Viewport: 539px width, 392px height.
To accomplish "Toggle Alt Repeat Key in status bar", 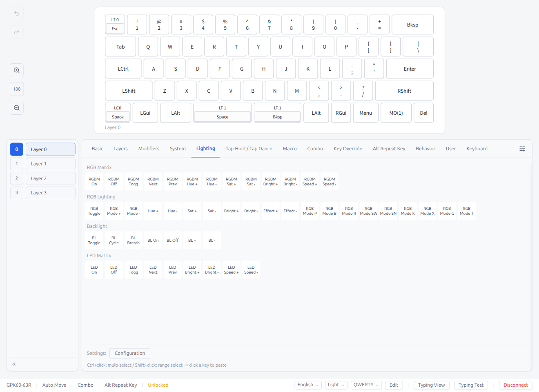I will pyautogui.click(x=120, y=385).
